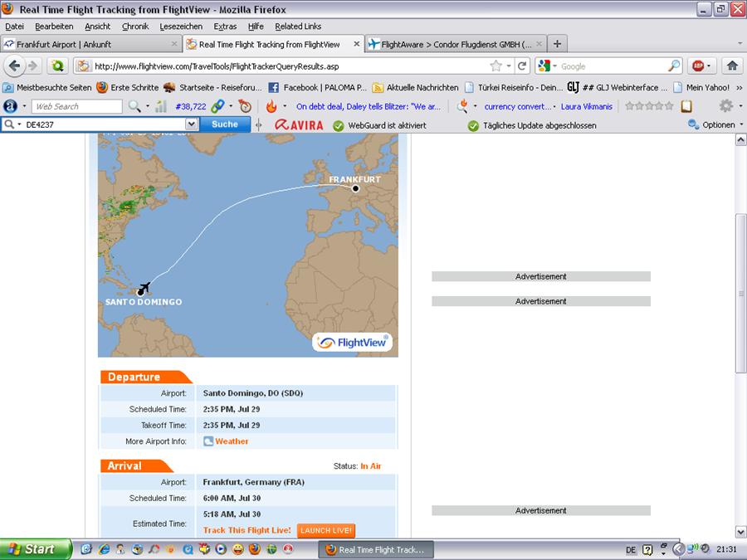The height and width of the screenshot is (560, 747).
Task: Click the forward navigation arrow
Action: tap(32, 66)
